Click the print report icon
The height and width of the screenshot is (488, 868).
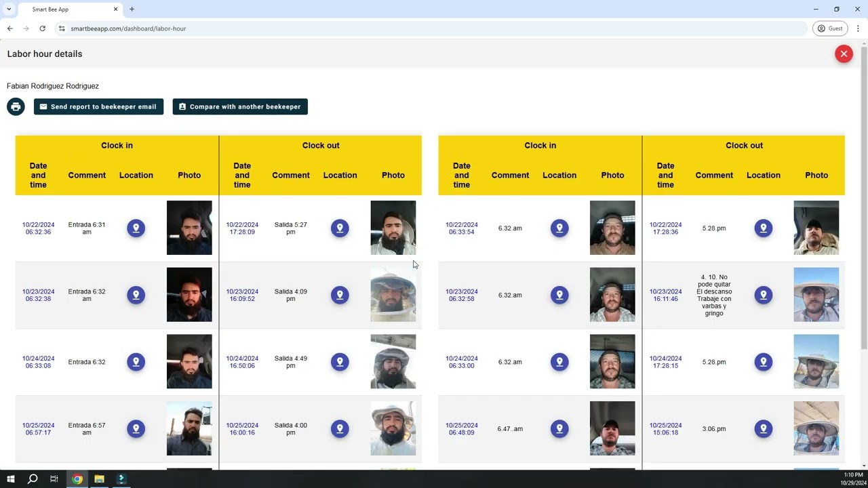click(16, 106)
